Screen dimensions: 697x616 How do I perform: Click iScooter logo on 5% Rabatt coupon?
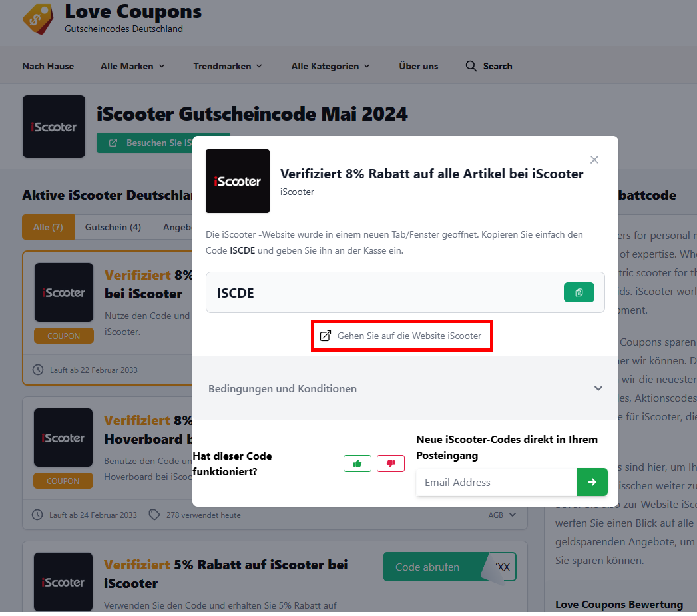63,582
